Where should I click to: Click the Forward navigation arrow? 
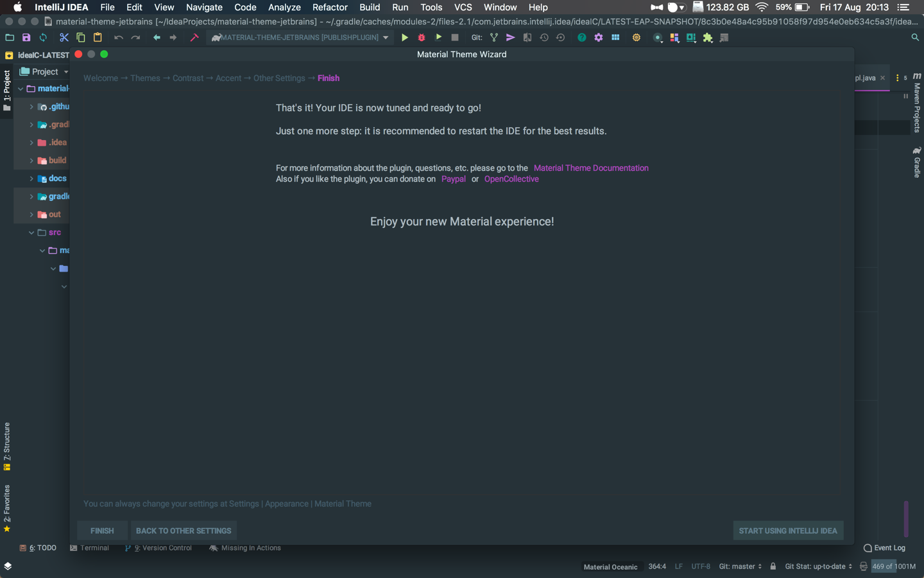[x=173, y=38]
